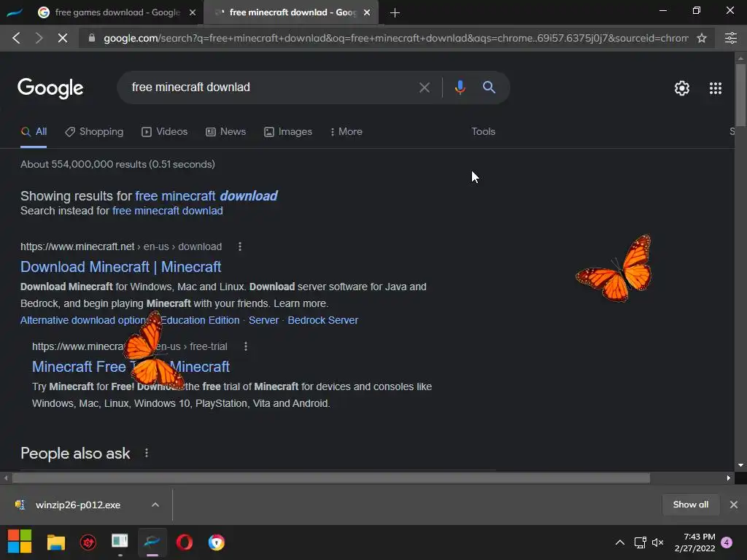Go back to the previous page
The image size is (747, 560).
click(x=16, y=38)
